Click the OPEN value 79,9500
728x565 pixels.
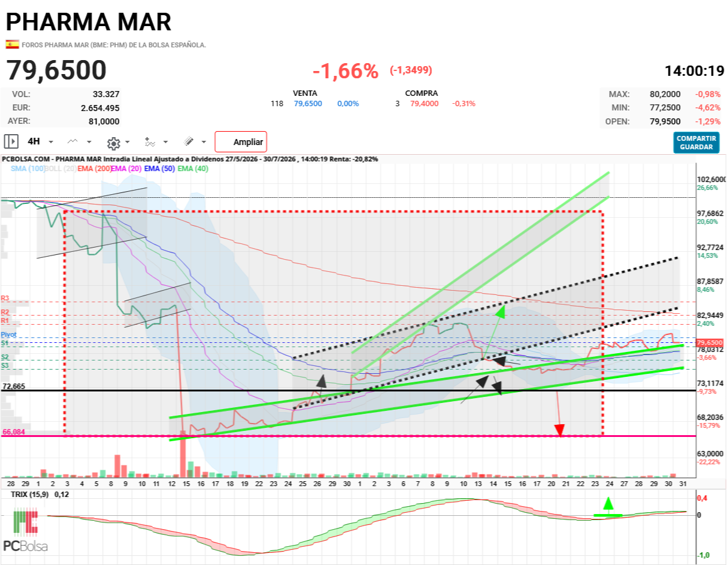(x=664, y=121)
